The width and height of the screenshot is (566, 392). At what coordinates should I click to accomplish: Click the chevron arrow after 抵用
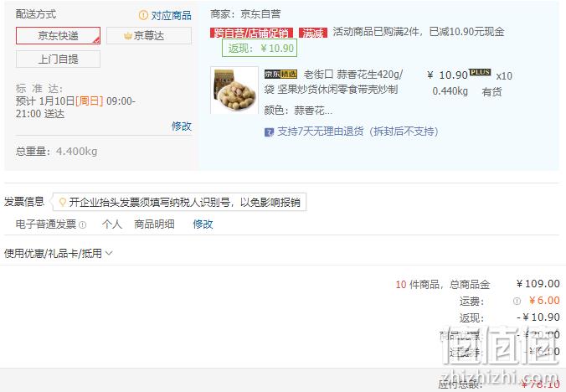tap(109, 254)
